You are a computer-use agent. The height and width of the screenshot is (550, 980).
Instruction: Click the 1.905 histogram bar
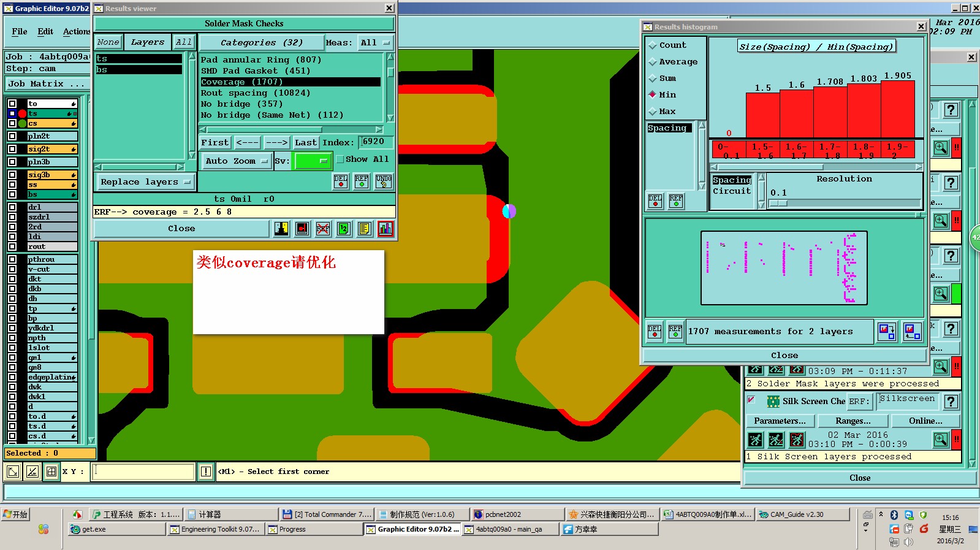click(x=898, y=109)
